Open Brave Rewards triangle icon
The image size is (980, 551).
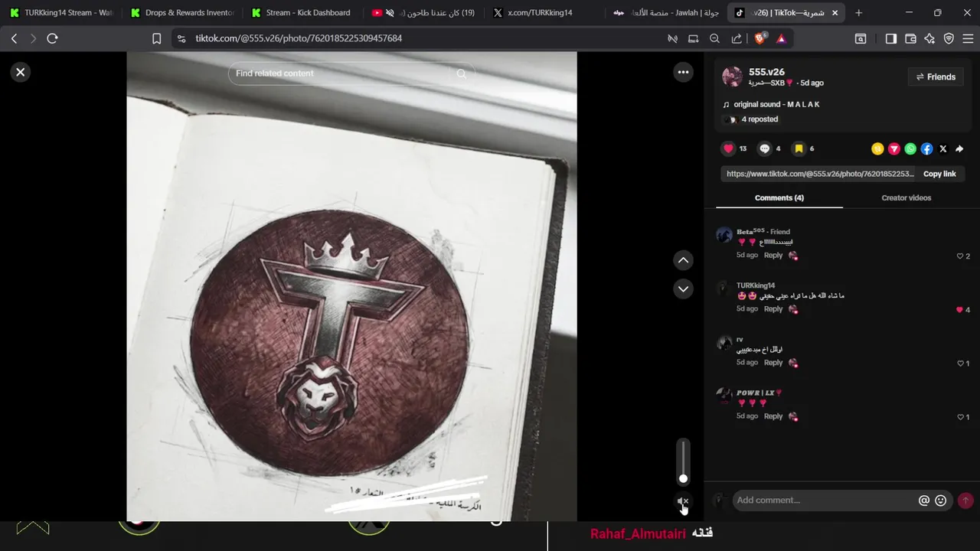click(781, 38)
